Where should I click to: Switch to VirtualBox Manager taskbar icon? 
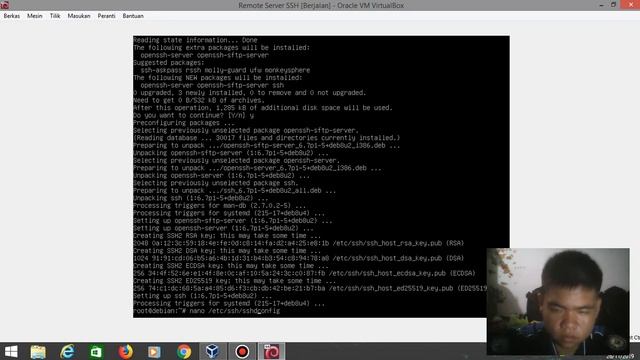click(212, 351)
